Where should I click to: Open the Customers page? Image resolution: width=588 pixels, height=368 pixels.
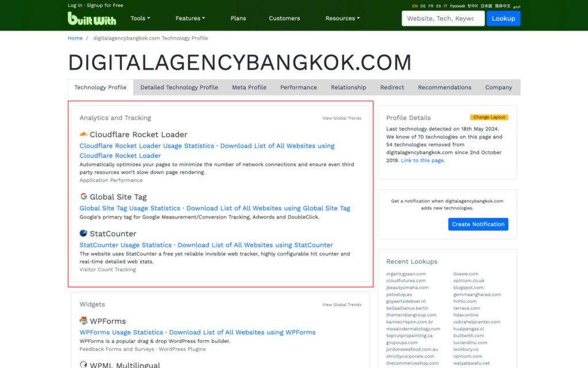(284, 18)
